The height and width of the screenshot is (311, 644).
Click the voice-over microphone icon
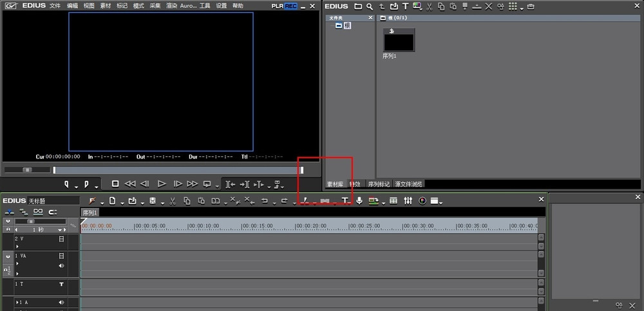pyautogui.click(x=359, y=201)
